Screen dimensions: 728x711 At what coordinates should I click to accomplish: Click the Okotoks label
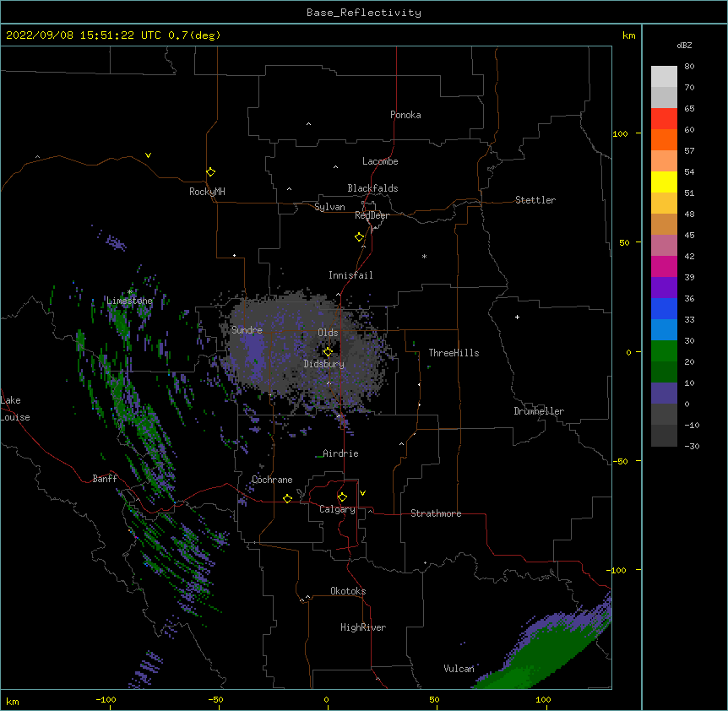[x=348, y=591]
